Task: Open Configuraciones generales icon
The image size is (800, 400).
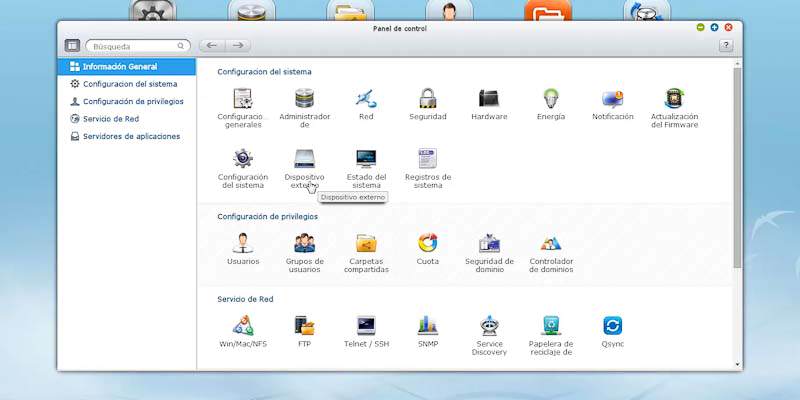Action: click(243, 98)
